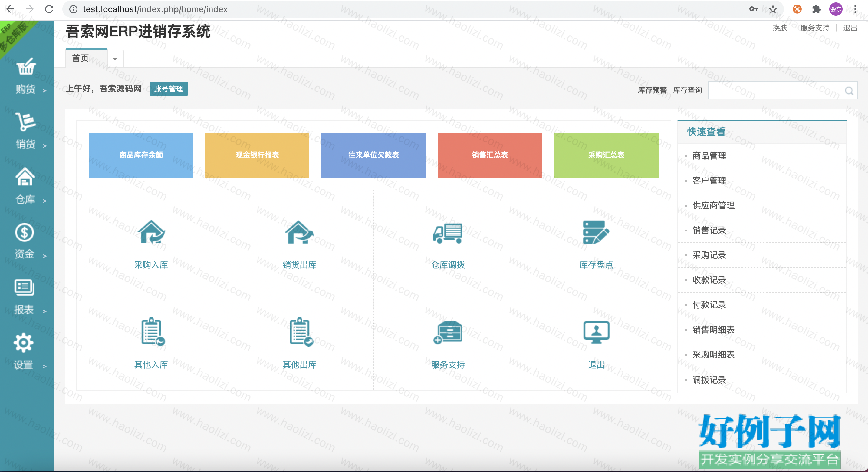The height and width of the screenshot is (472, 868).
Task: Open 销售明细表 in quick view
Action: tap(713, 330)
